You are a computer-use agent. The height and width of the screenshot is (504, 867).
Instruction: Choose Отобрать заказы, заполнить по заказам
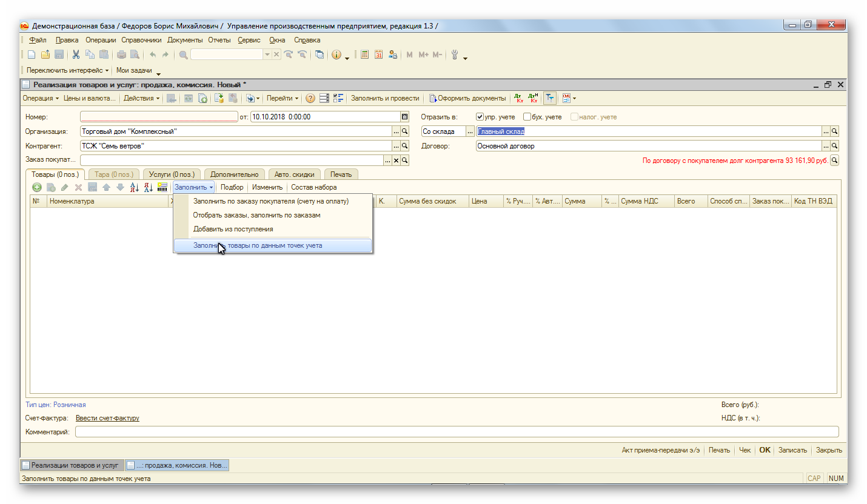[x=273, y=215]
